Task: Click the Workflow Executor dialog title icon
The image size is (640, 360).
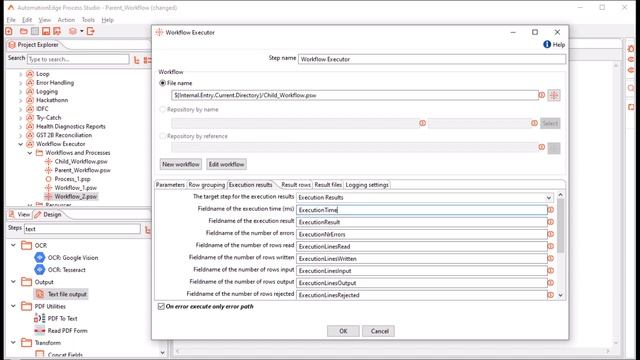Action: (159, 32)
